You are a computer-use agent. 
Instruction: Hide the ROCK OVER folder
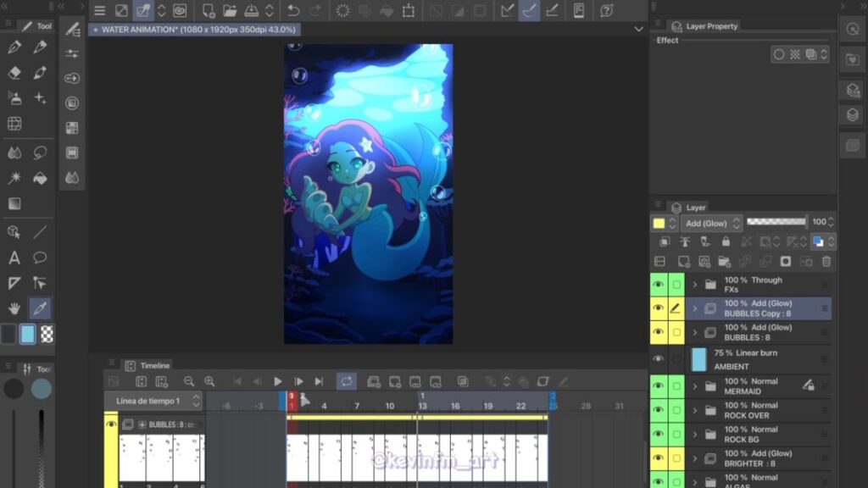click(x=658, y=410)
